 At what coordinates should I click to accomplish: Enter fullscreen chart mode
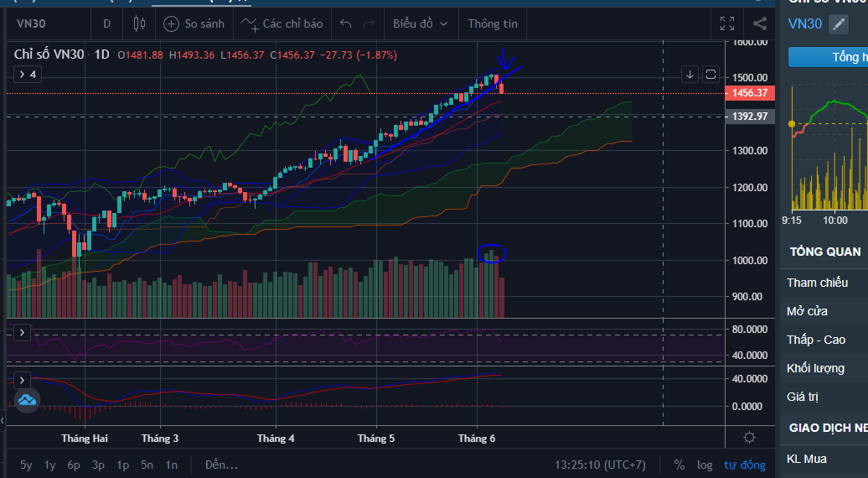point(727,23)
